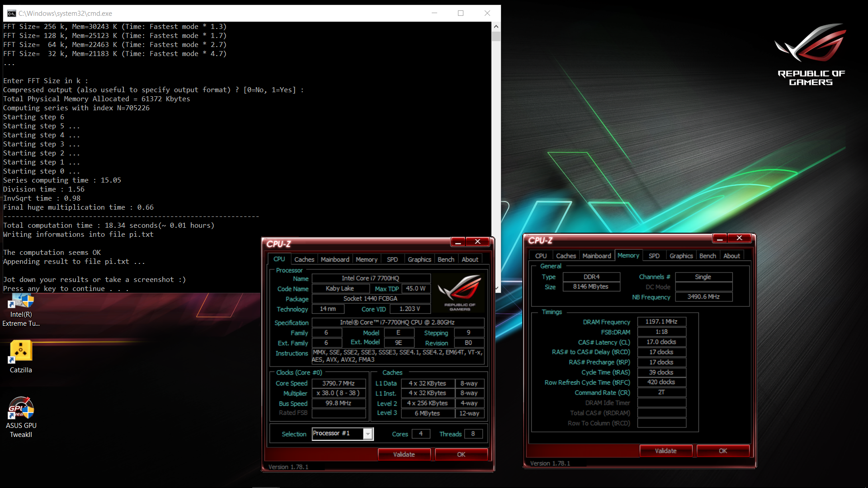Open Graphics tab in right CPU-Z
The image size is (868, 488).
coord(681,256)
